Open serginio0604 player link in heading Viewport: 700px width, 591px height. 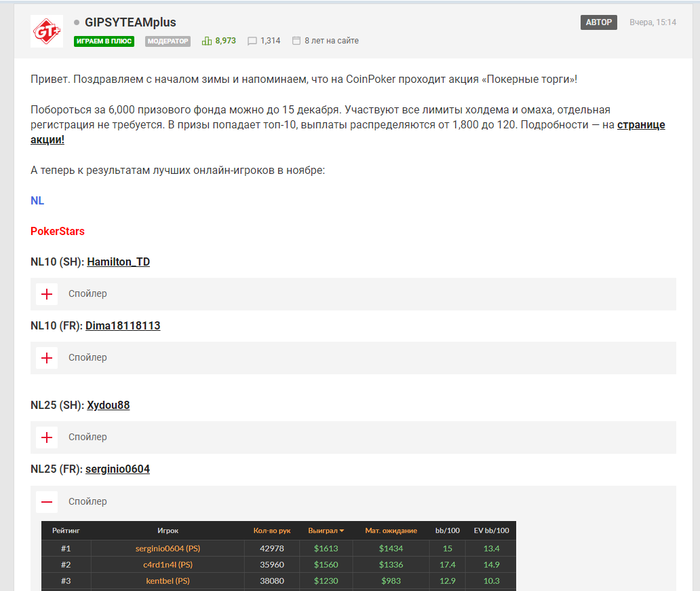tap(118, 469)
